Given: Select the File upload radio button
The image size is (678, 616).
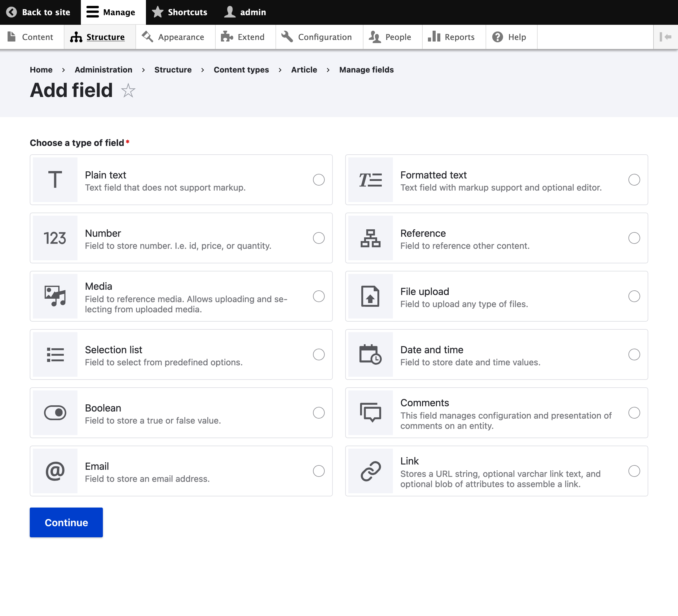Looking at the screenshot, I should coord(634,296).
